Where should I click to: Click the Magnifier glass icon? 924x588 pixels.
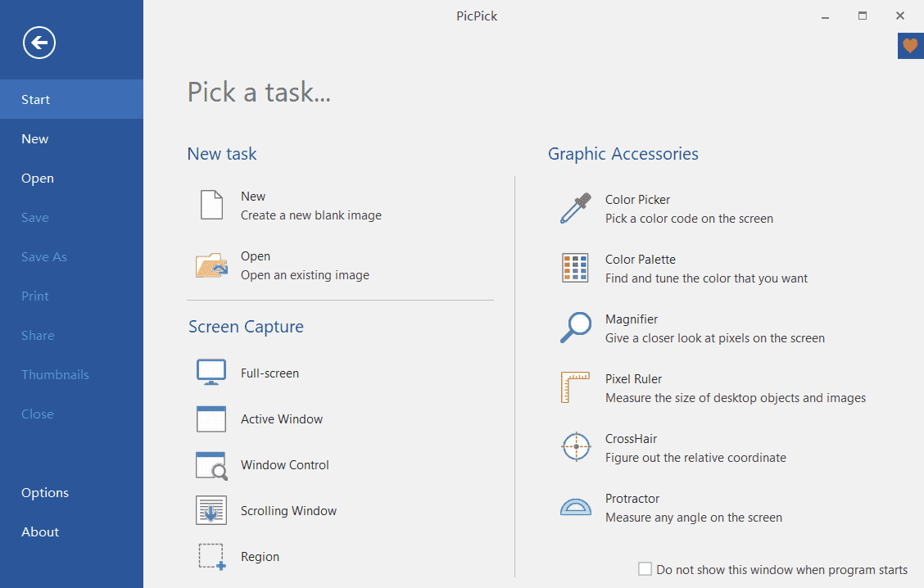pyautogui.click(x=576, y=328)
